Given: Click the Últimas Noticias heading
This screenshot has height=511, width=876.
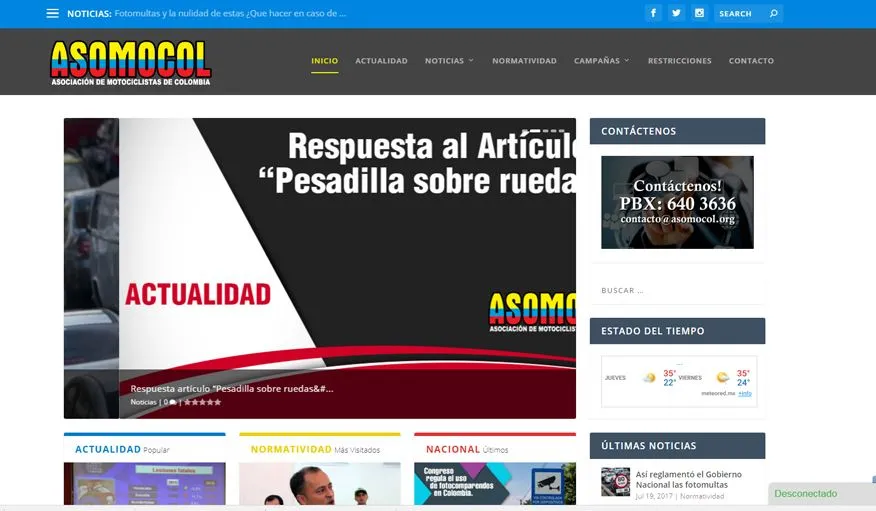Looking at the screenshot, I should [677, 446].
